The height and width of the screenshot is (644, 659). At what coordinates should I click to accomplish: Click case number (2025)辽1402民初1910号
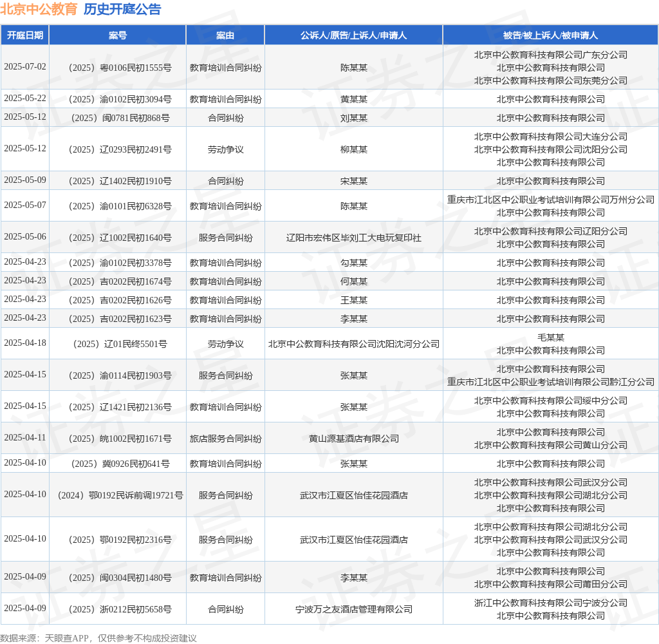[x=120, y=181]
